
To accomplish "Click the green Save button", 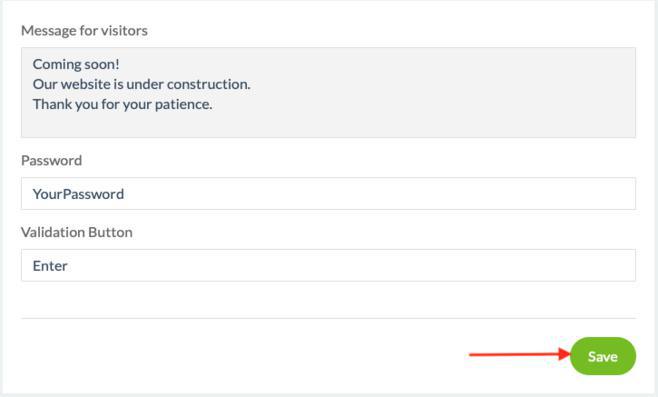I will tap(603, 356).
